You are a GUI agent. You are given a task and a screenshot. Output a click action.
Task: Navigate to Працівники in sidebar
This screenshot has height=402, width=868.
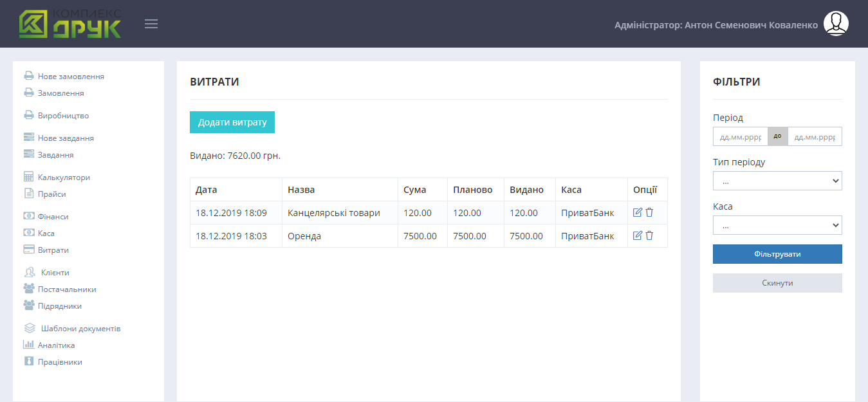coord(60,362)
